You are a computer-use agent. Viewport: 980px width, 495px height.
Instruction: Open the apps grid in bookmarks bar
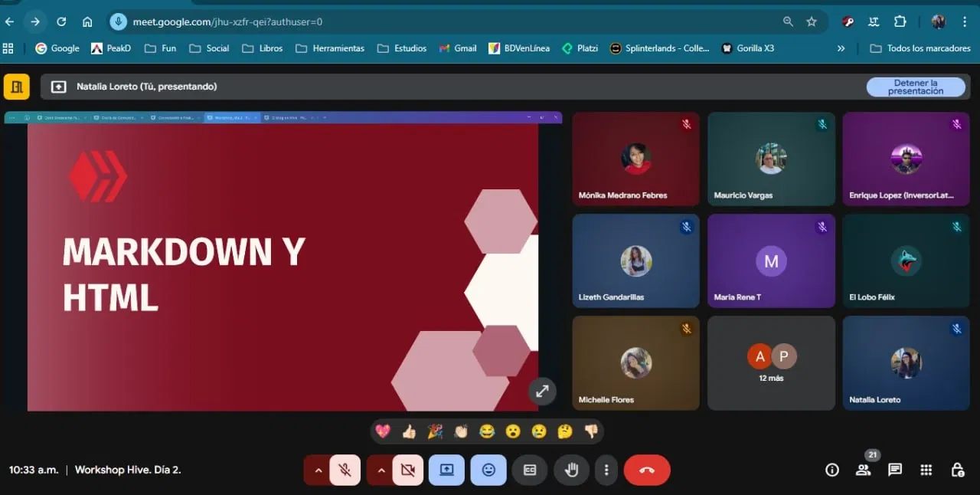coord(8,48)
